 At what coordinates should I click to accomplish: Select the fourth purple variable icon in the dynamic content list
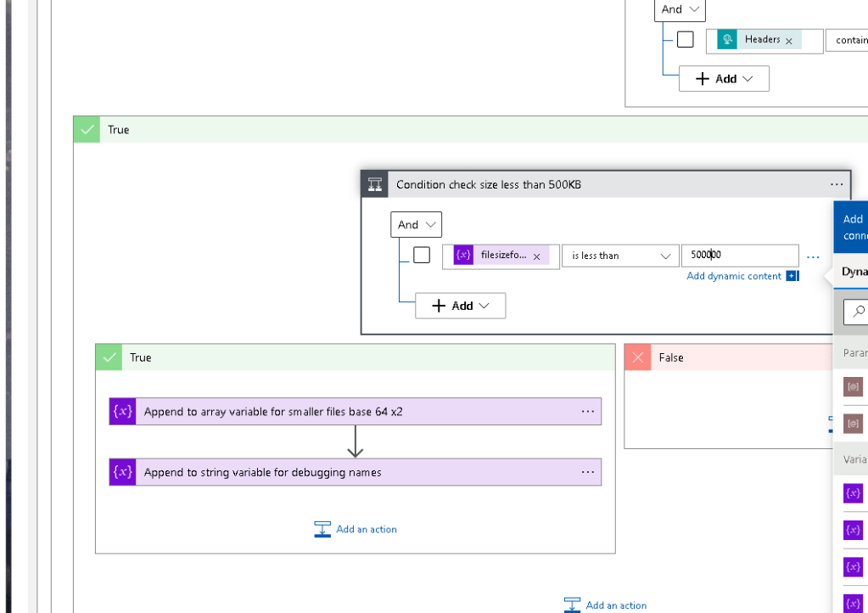[853, 603]
